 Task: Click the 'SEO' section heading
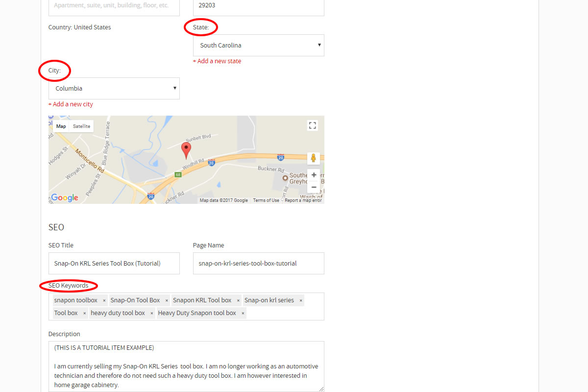click(x=56, y=227)
